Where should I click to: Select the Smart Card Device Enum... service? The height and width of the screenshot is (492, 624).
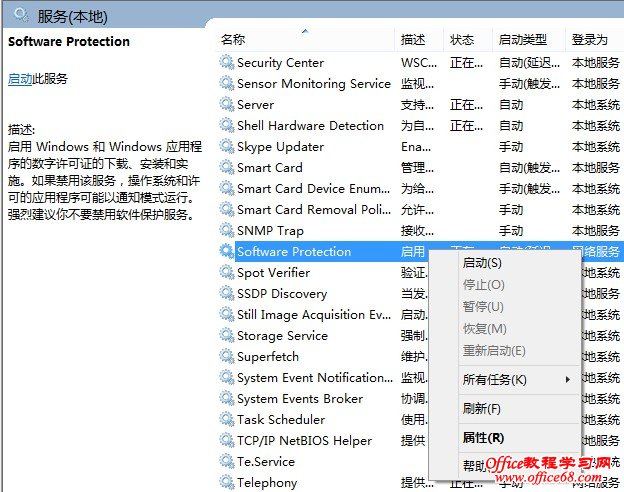(x=420, y=189)
